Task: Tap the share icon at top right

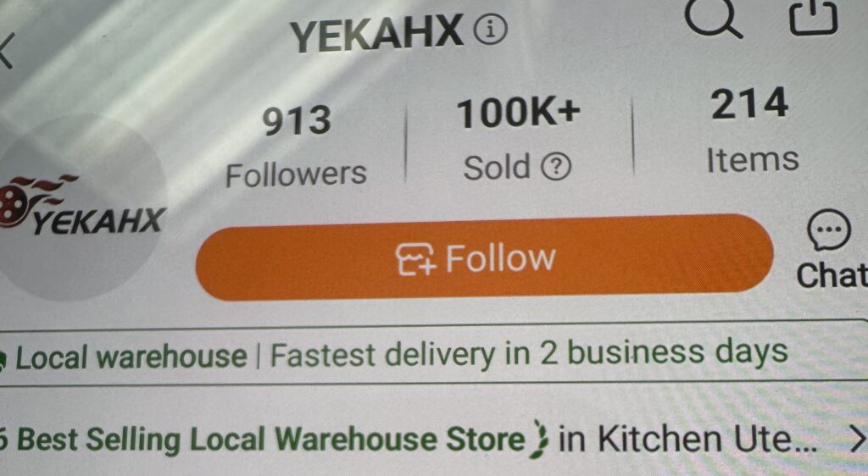Action: coord(813,15)
